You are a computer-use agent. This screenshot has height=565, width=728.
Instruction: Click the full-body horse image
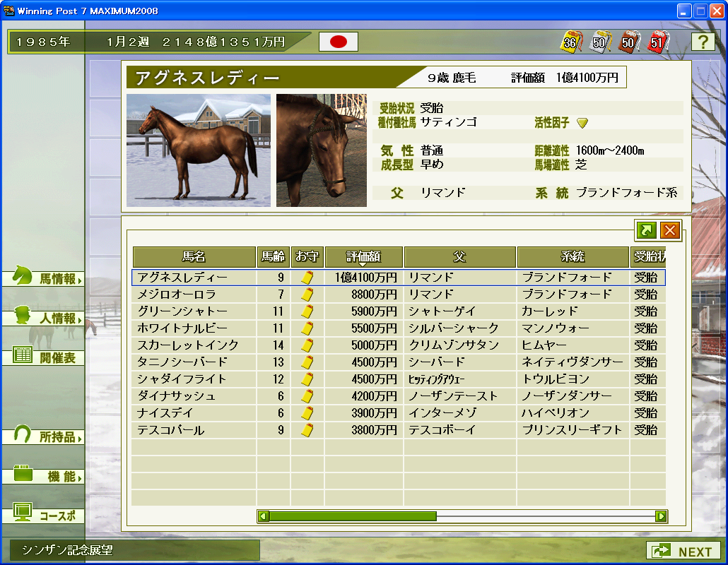pos(199,150)
